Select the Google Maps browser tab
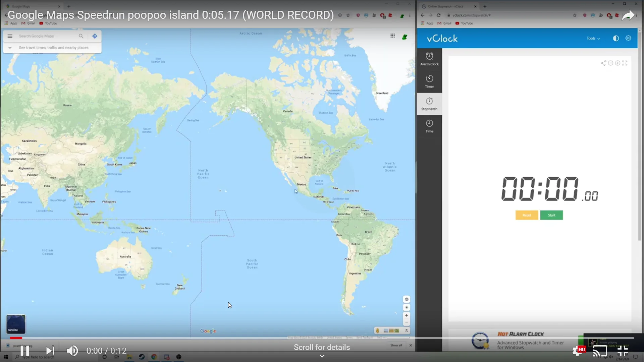The height and width of the screenshot is (362, 644). (x=34, y=6)
